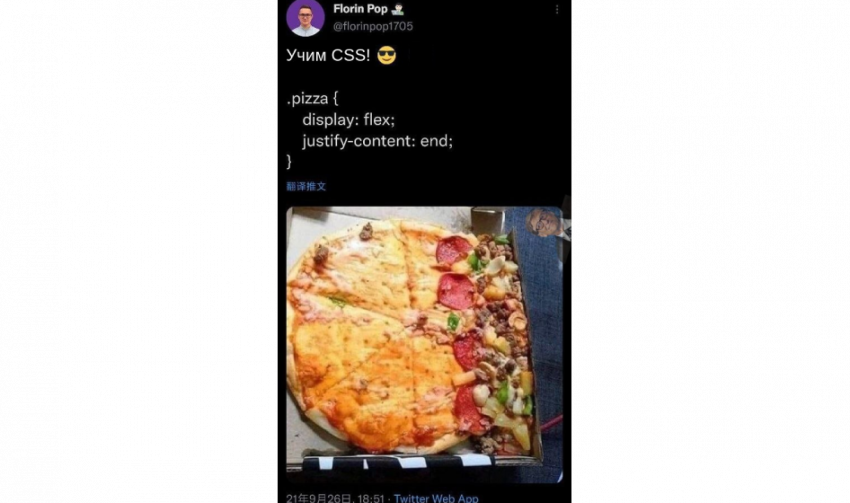Click the 21年9月26日 18:51 timestamp
The image size is (850, 503).
click(x=335, y=498)
